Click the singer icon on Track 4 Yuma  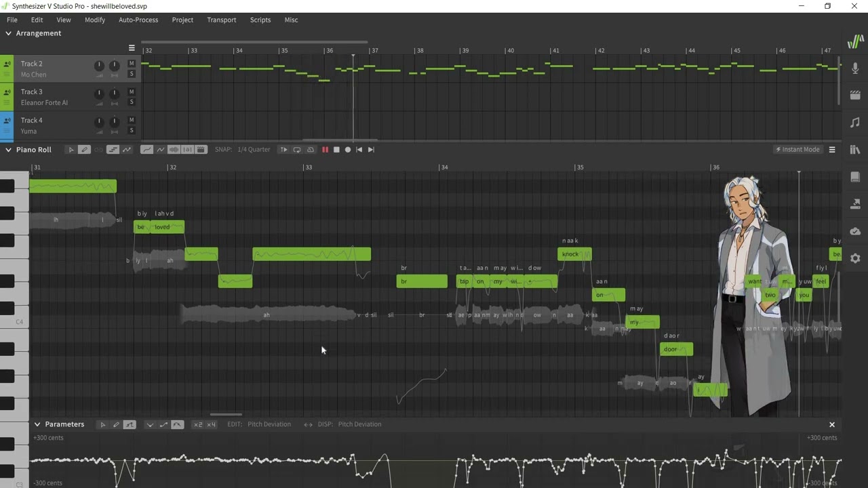point(7,121)
